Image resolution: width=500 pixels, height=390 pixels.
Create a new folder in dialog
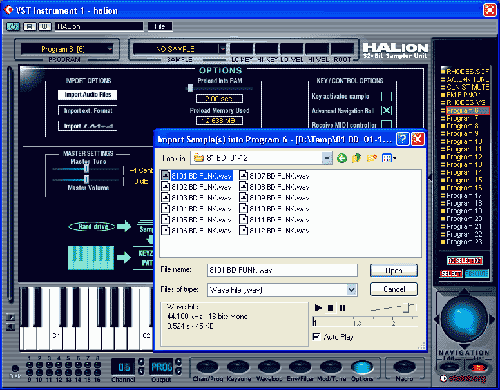pyautogui.click(x=371, y=158)
